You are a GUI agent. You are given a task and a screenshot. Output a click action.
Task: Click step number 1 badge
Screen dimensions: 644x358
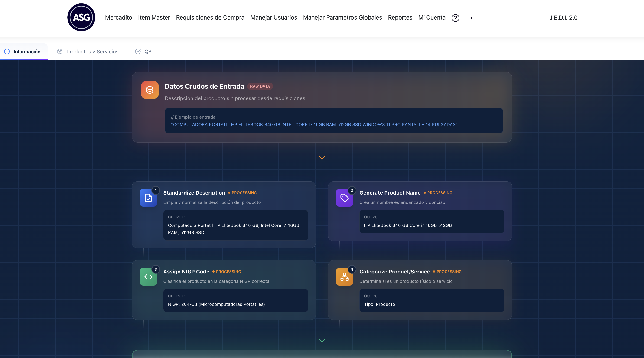156,190
